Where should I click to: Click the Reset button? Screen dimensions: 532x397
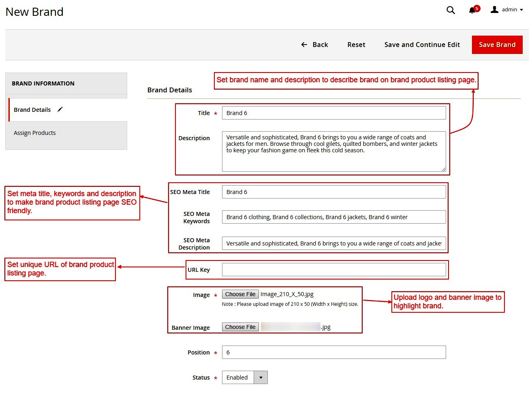356,45
